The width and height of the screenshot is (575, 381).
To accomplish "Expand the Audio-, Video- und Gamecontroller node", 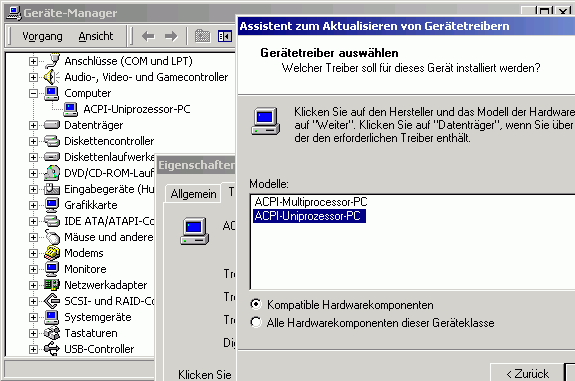I will point(33,77).
